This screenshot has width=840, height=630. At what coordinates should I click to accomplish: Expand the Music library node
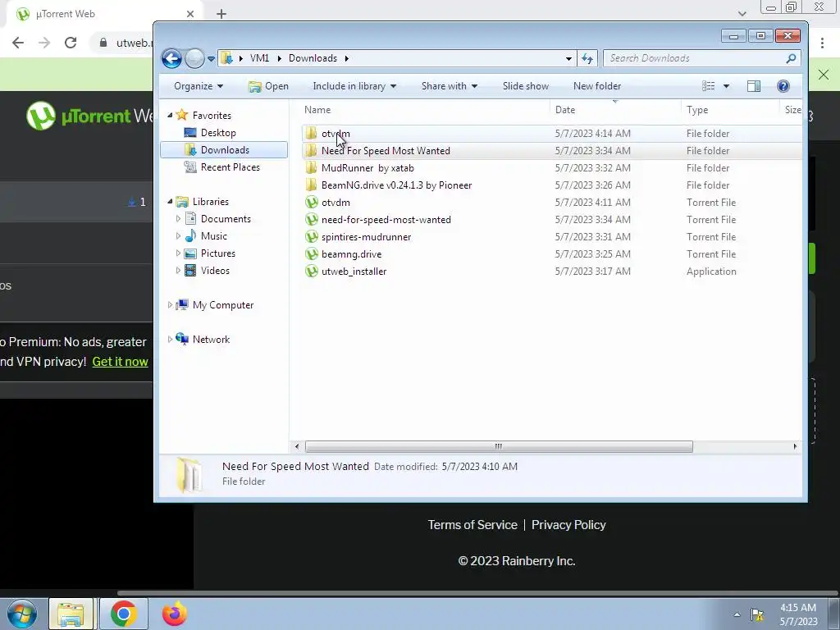click(x=178, y=235)
